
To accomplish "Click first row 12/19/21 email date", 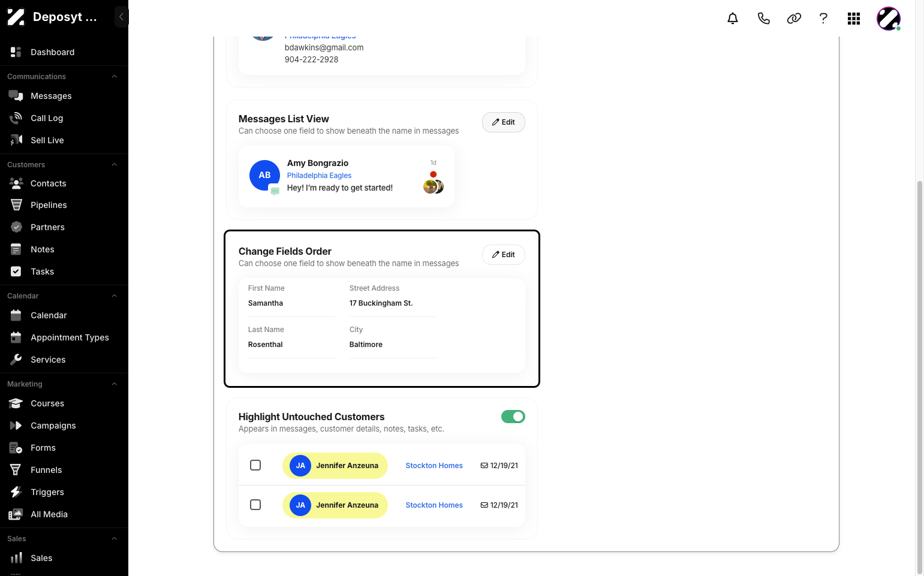I will pos(499,466).
